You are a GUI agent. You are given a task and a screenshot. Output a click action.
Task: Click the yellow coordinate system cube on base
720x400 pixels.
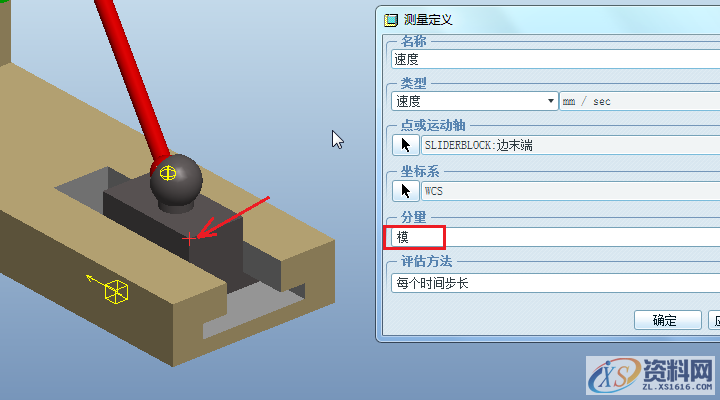116,292
